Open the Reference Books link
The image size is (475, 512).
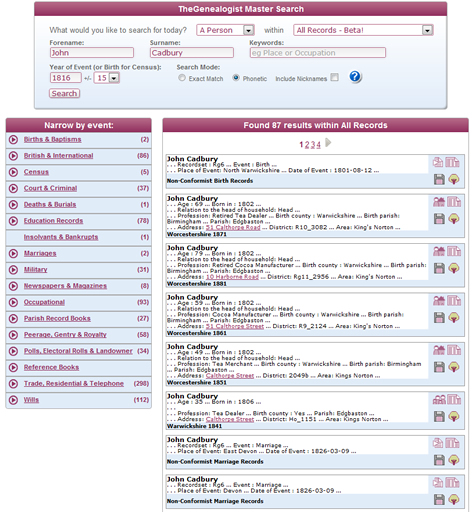pyautogui.click(x=51, y=367)
